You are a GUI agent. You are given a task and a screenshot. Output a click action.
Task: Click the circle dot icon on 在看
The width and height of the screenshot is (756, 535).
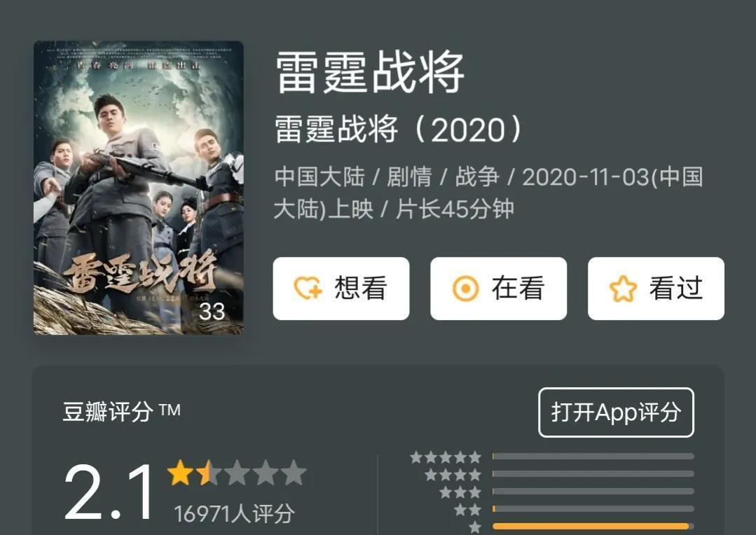466,289
